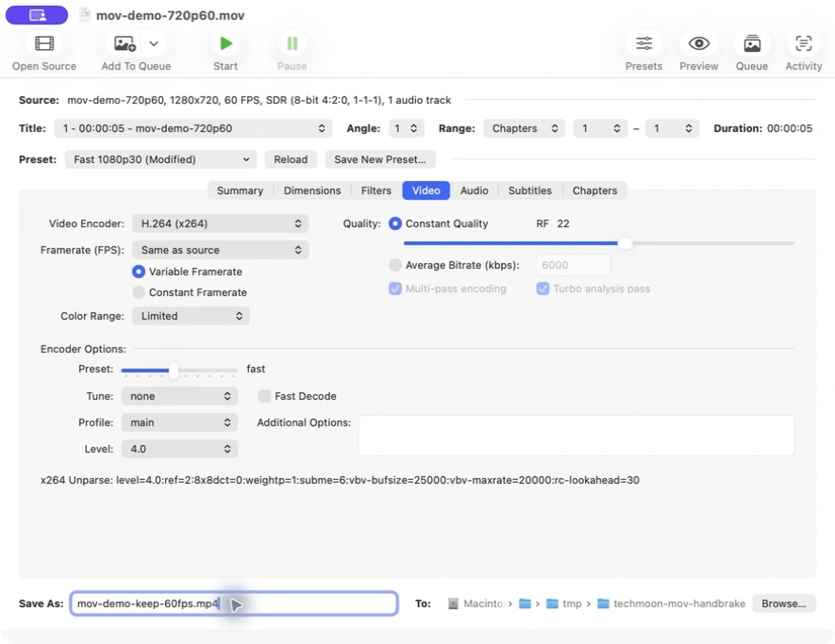Open the Presets sliders icon
The width and height of the screenshot is (835, 644).
point(643,43)
